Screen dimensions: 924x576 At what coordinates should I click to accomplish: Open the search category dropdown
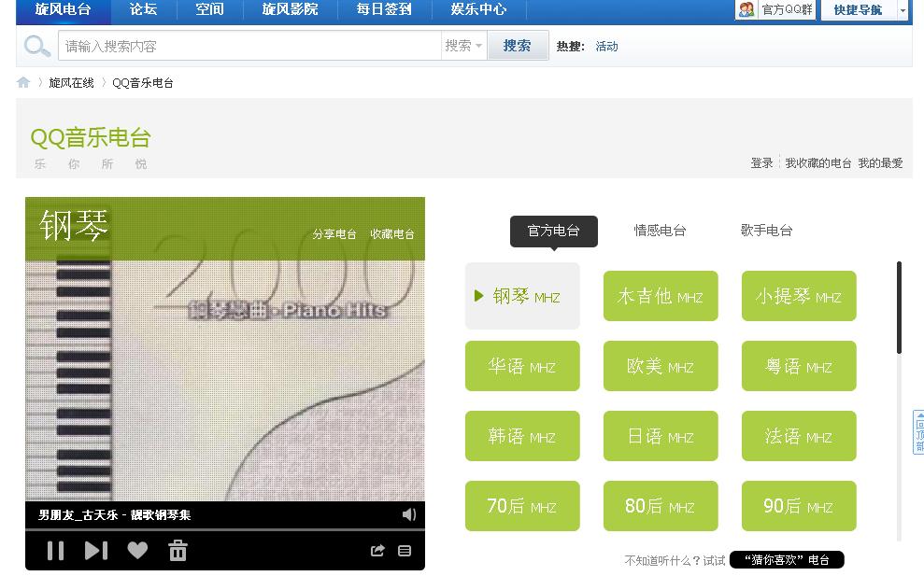[463, 45]
